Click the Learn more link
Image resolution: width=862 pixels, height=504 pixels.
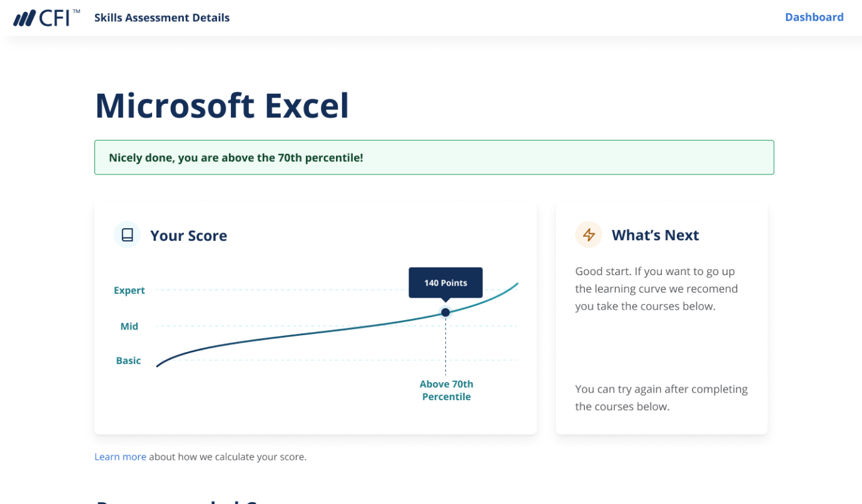coord(120,457)
